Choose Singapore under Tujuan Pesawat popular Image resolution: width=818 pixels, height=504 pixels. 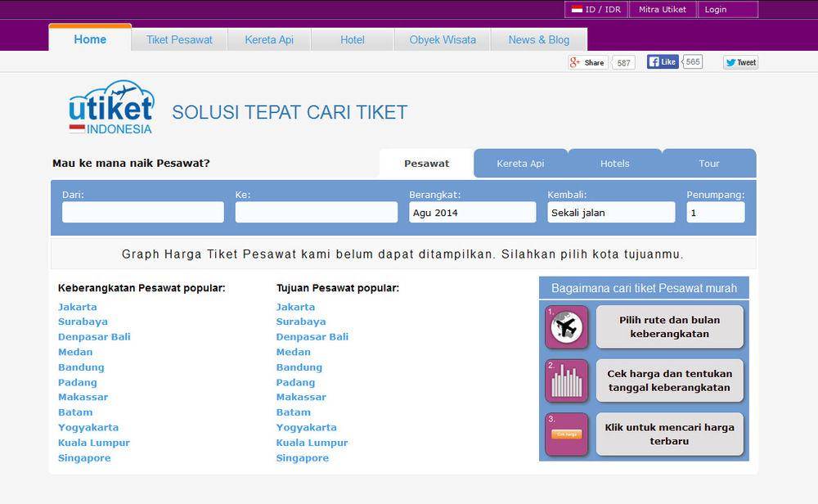point(303,458)
